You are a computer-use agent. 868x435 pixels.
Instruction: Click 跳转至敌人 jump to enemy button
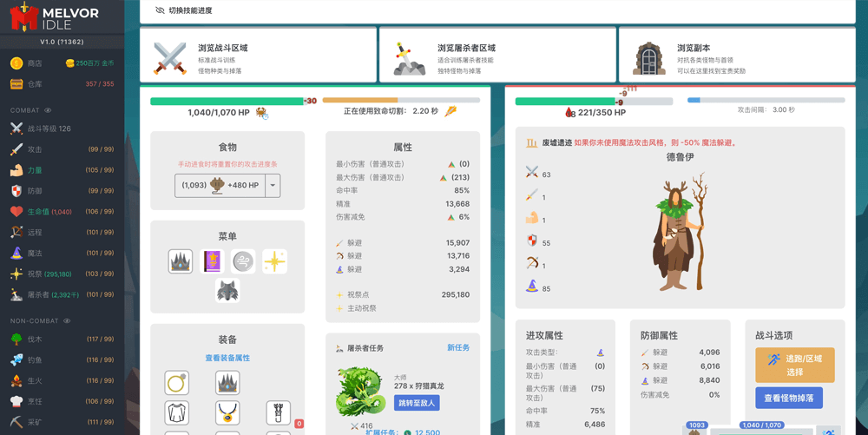417,402
